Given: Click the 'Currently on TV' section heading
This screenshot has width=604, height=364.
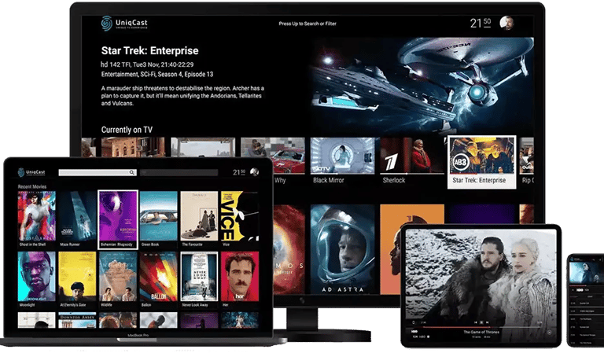Looking at the screenshot, I should coord(127,130).
